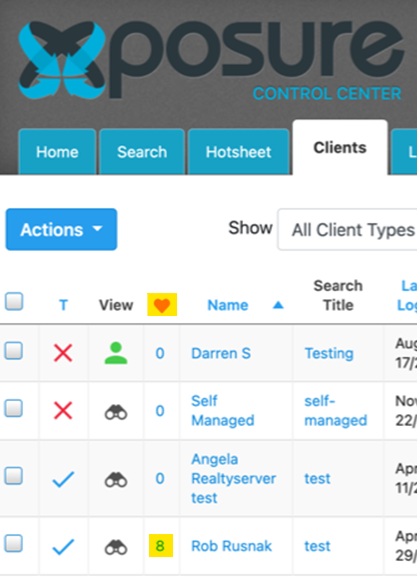Click the View column header

[x=116, y=305]
